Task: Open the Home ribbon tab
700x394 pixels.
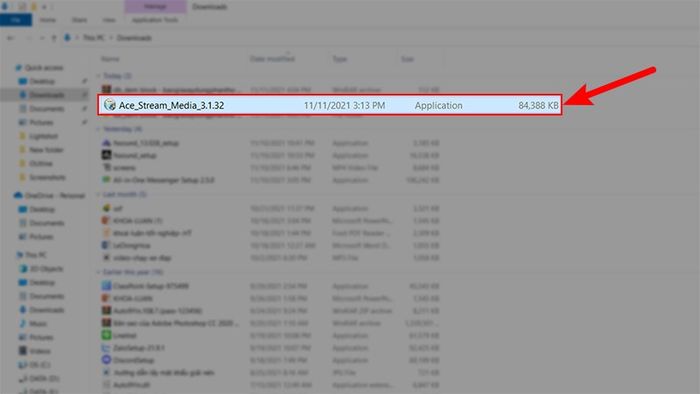Action: click(48, 20)
